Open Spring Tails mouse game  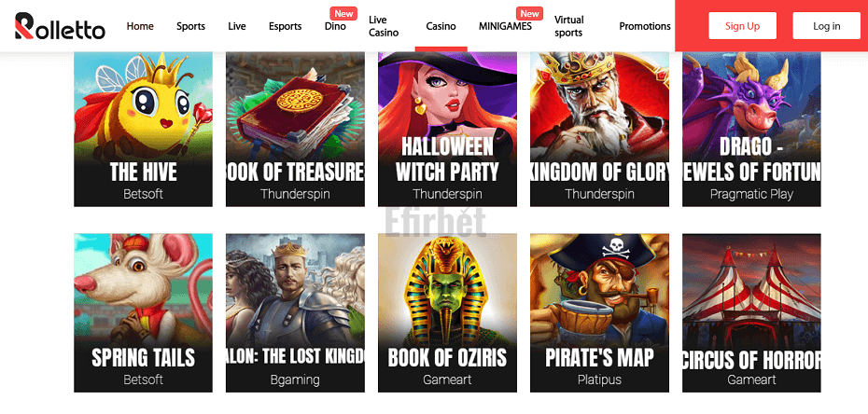144,313
